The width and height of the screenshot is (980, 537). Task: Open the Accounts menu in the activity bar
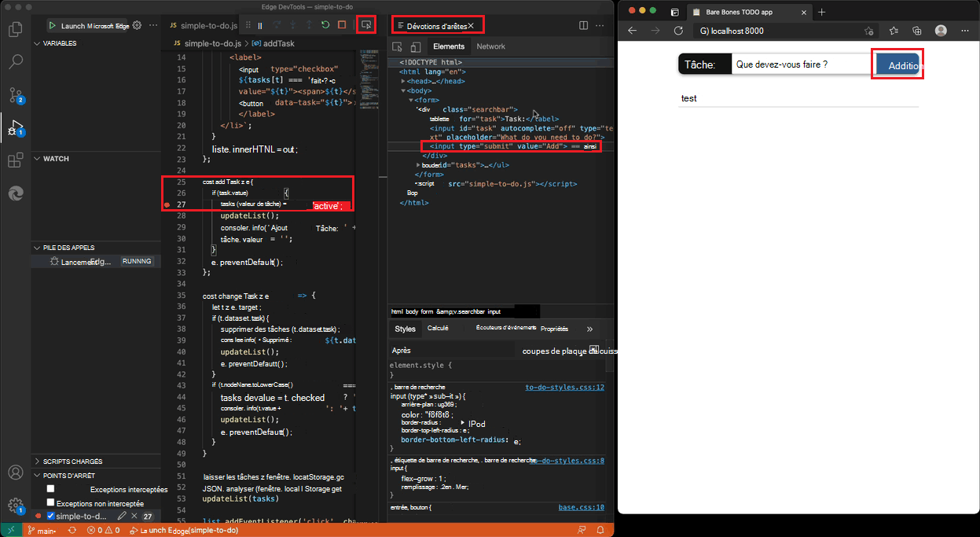pos(15,473)
